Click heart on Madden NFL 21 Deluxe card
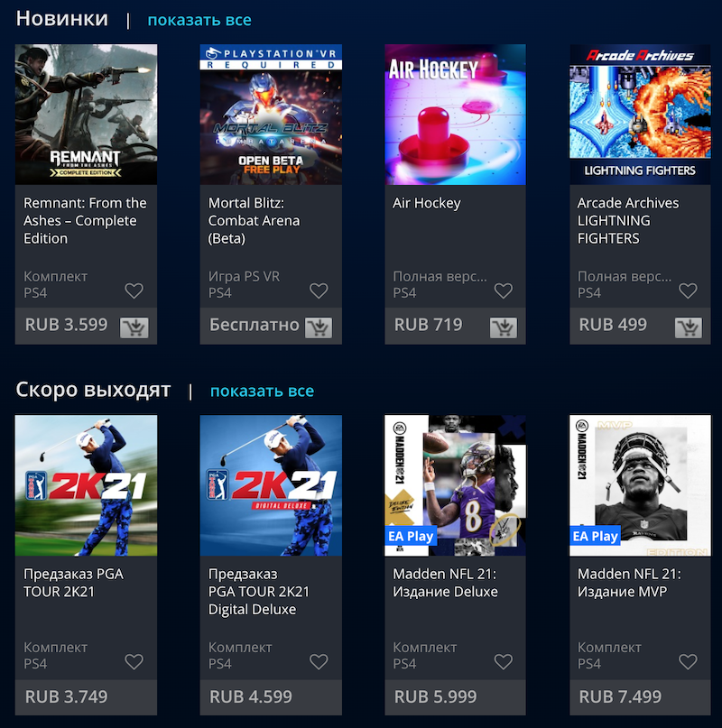The image size is (722, 728). pos(504,661)
